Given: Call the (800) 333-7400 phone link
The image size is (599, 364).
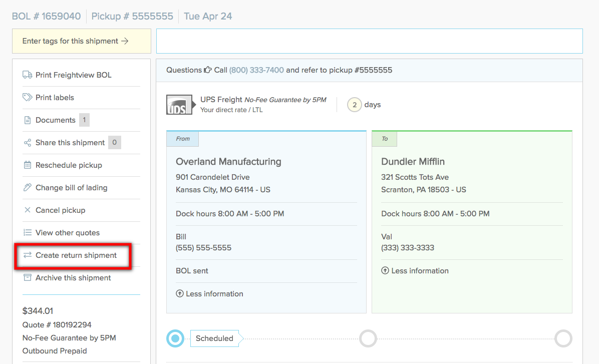Looking at the screenshot, I should [x=256, y=70].
